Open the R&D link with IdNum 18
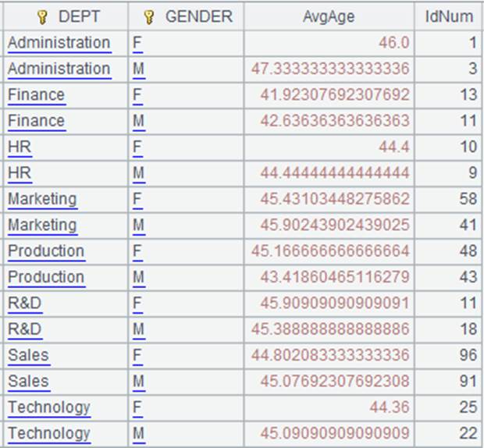 tap(25, 329)
